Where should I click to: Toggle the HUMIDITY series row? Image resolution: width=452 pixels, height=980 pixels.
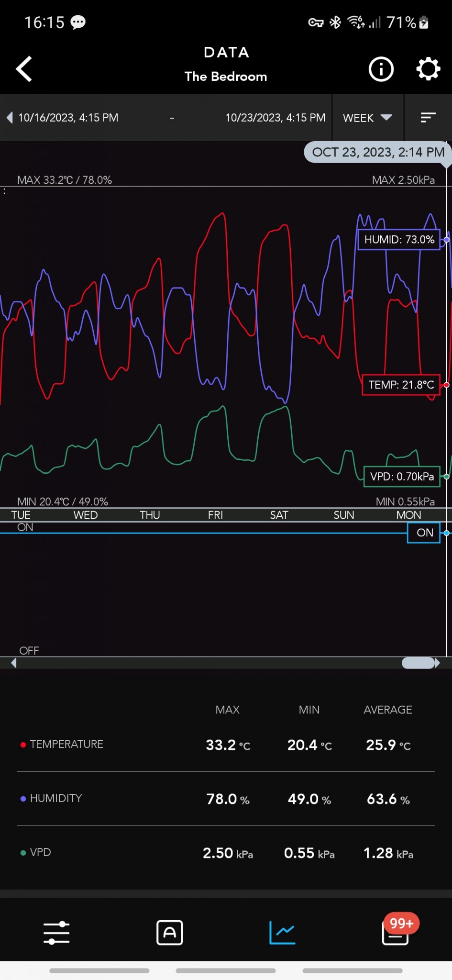55,798
